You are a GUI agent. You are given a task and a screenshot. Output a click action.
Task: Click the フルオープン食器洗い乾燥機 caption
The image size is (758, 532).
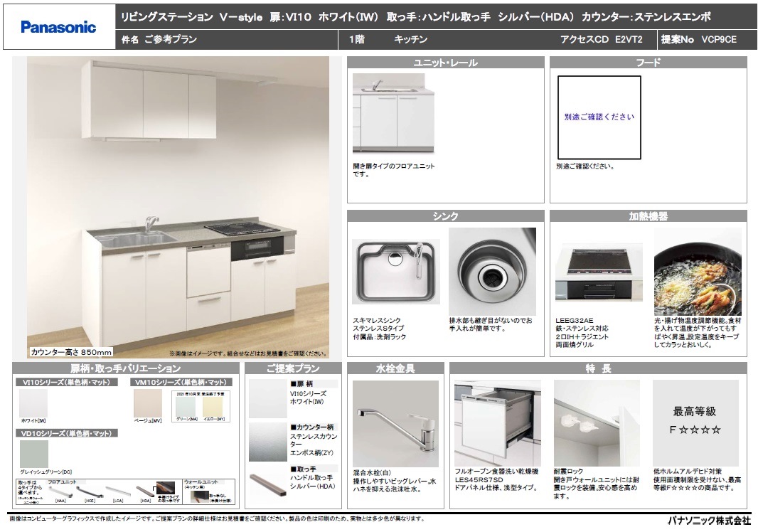pyautogui.click(x=496, y=471)
